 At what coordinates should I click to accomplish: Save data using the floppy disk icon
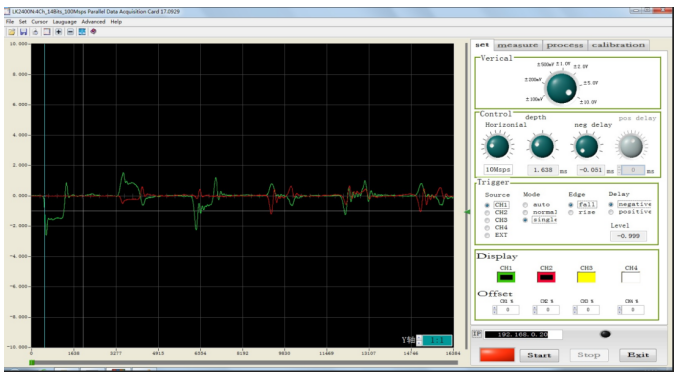tap(23, 32)
